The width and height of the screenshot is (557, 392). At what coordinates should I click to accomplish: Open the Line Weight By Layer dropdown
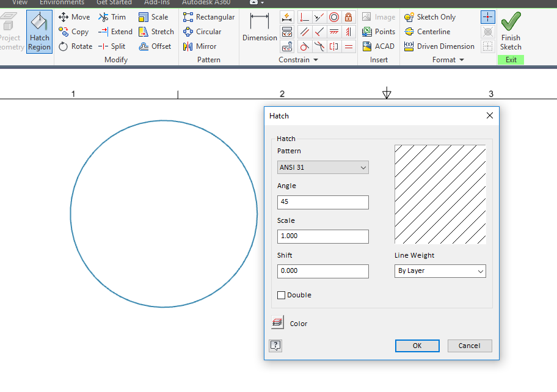click(x=440, y=271)
